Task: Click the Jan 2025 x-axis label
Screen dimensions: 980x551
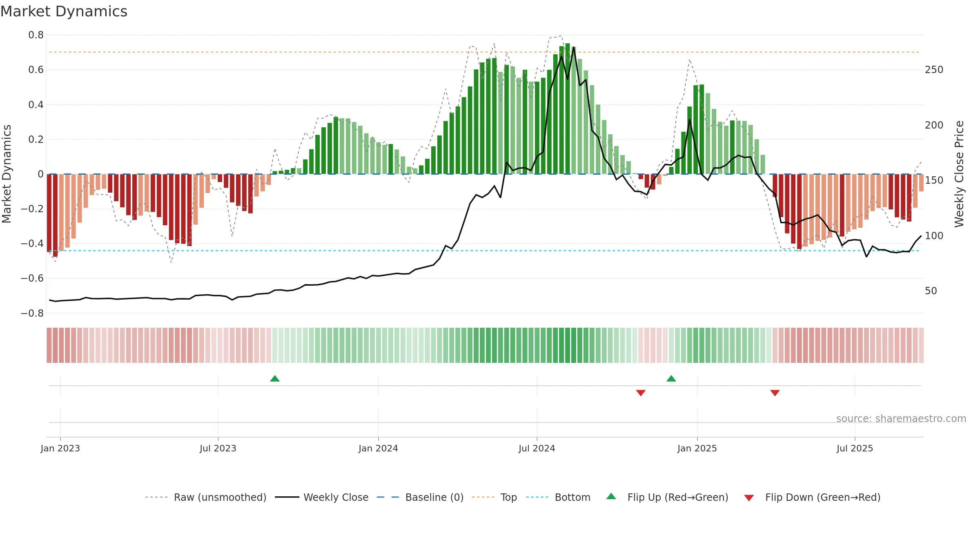Action: (697, 448)
